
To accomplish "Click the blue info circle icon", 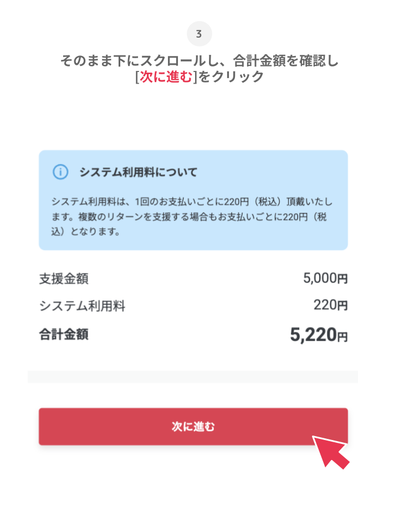I will [x=60, y=172].
